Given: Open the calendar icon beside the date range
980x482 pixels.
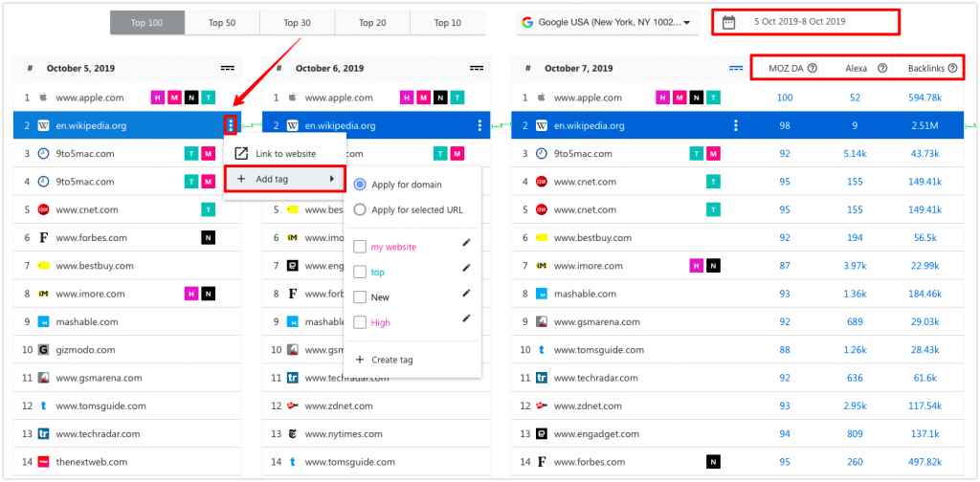Looking at the screenshot, I should coord(728,23).
